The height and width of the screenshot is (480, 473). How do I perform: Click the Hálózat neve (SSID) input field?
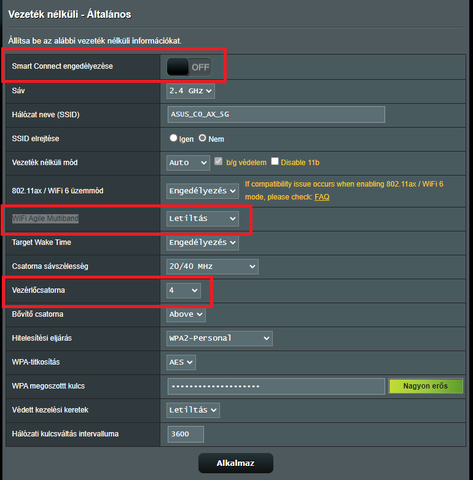click(276, 115)
